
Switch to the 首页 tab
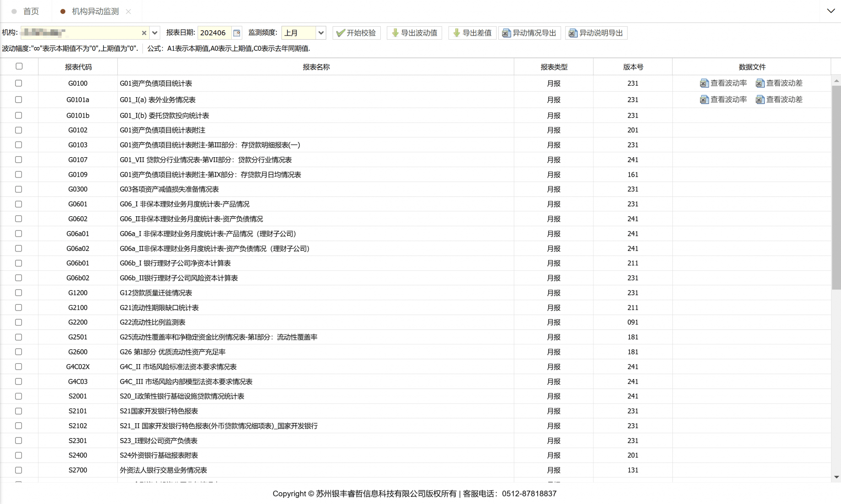(x=31, y=11)
